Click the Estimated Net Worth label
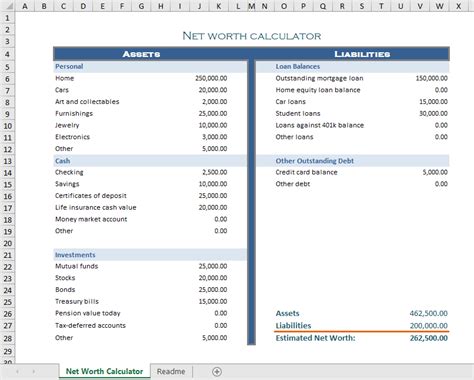474x380 pixels. click(x=315, y=338)
